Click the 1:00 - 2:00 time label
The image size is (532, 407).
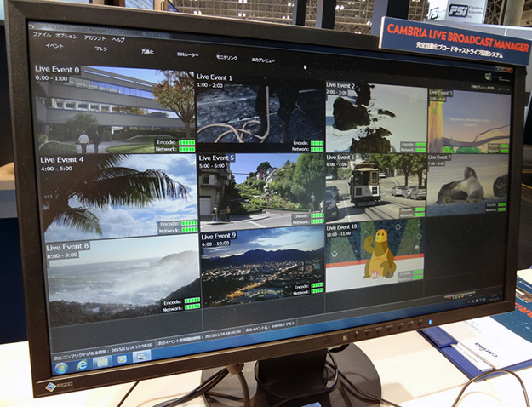210,85
